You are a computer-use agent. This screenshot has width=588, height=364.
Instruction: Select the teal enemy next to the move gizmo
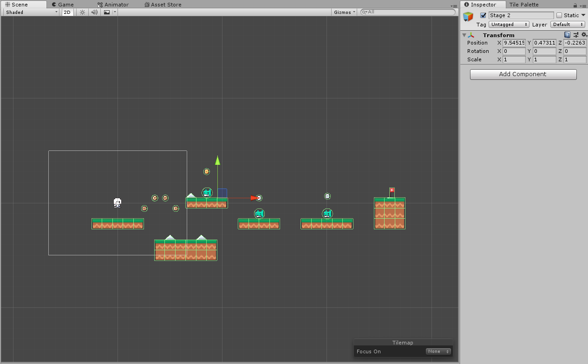pyautogui.click(x=207, y=193)
